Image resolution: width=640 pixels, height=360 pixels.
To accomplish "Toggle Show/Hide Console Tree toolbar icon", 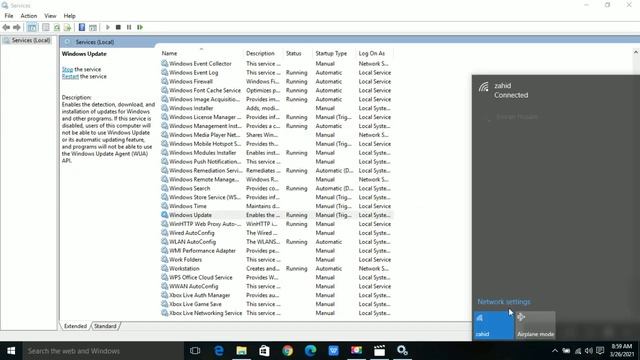I will tap(32, 27).
